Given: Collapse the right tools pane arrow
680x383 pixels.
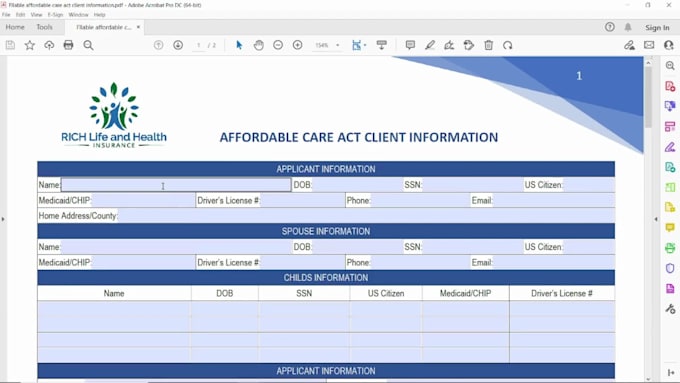Looking at the screenshot, I should 656,219.
